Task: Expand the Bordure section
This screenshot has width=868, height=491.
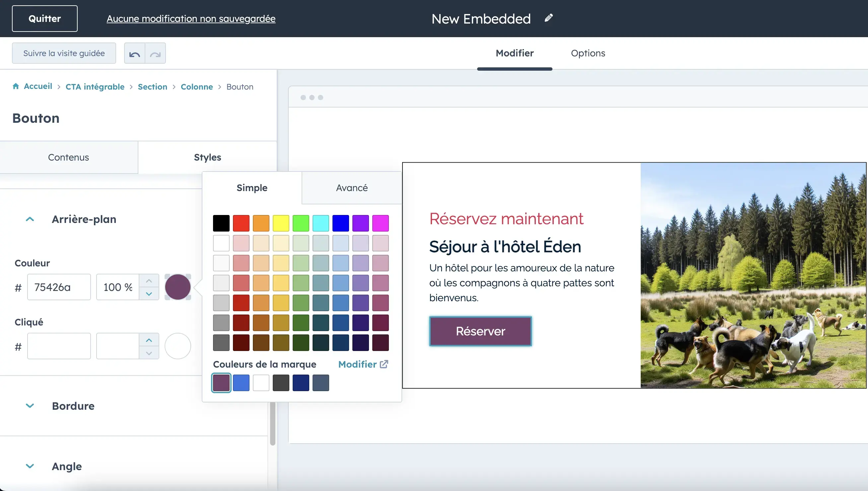Action: [x=30, y=406]
